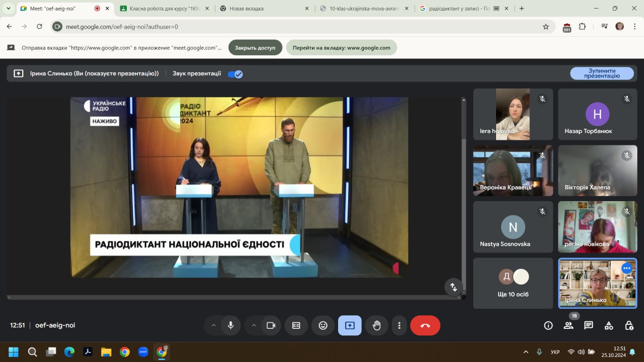Image resolution: width=644 pixels, height=362 pixels.
Task: Open host controls lock icon
Action: [629, 325]
